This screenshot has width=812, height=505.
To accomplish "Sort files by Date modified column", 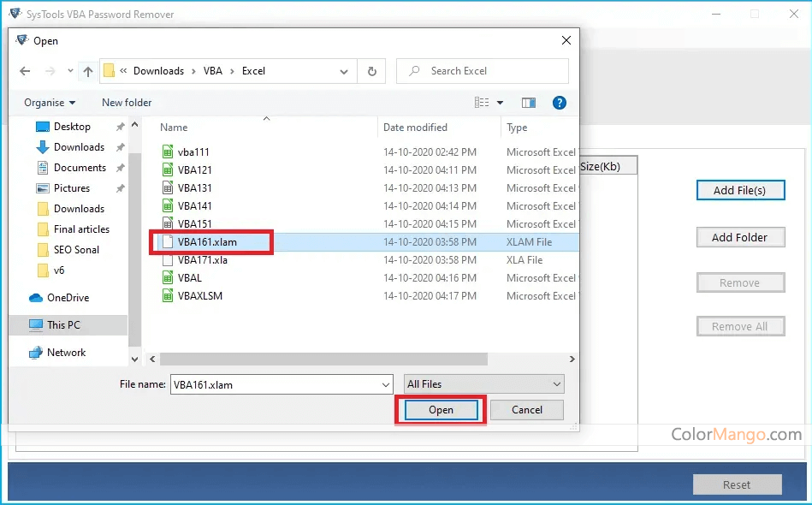I will 415,128.
